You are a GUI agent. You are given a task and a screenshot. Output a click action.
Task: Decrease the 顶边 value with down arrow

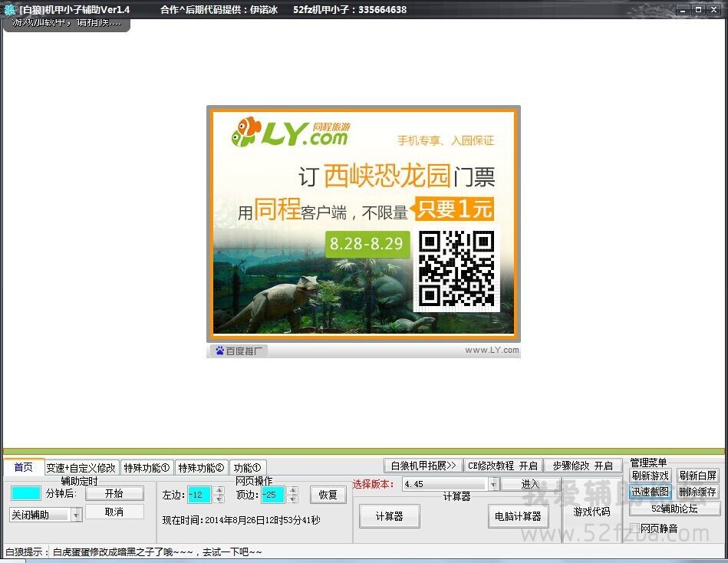[292, 499]
